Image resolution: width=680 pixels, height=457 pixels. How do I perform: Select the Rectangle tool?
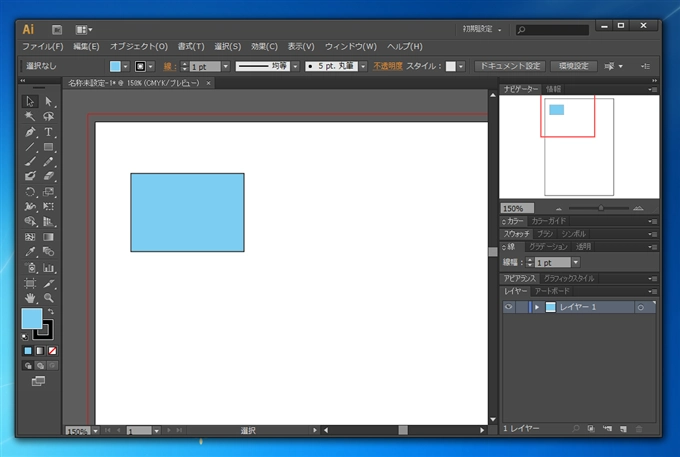(x=48, y=147)
